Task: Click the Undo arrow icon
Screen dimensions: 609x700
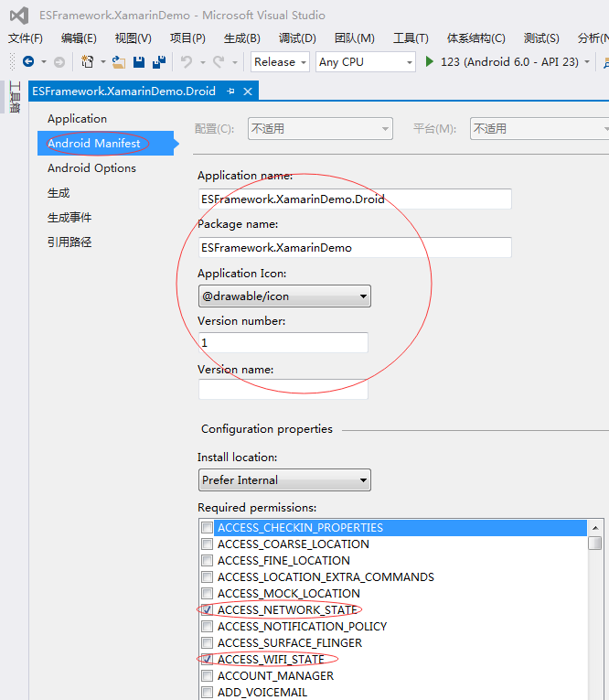Action: pyautogui.click(x=187, y=62)
